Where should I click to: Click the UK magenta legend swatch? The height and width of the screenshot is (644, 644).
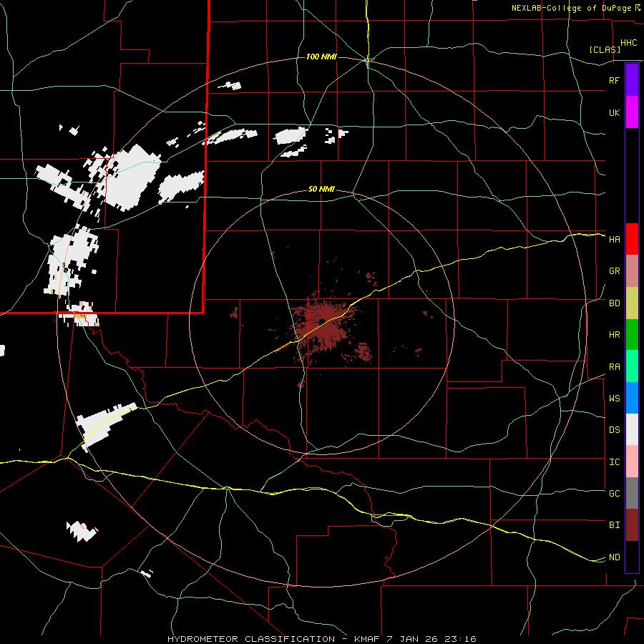(x=632, y=112)
